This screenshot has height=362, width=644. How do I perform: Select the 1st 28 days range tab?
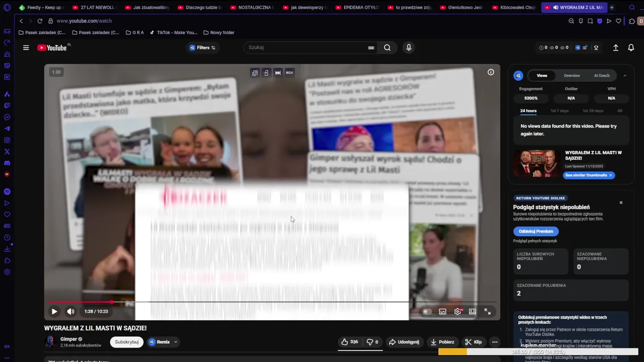(x=593, y=111)
